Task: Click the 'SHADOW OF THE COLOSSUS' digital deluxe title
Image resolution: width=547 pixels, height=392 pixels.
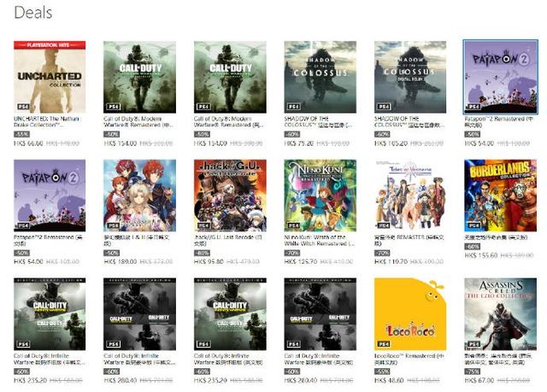Action: coord(409,121)
